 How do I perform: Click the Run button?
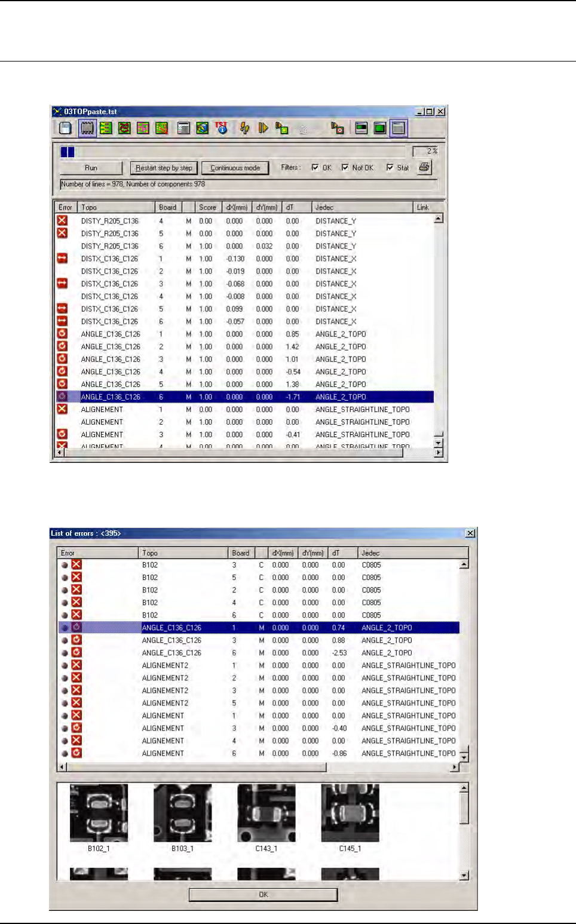coord(91,168)
